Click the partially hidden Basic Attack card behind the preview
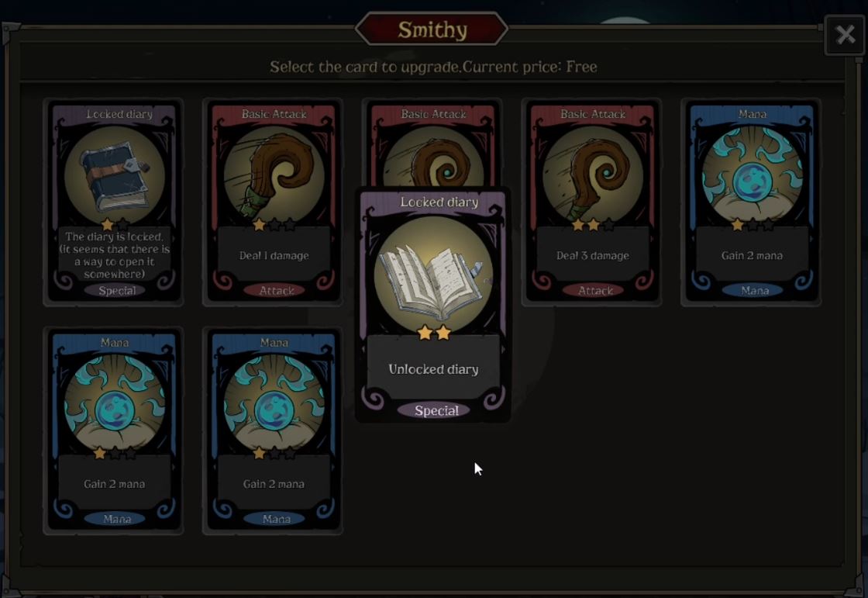 coord(433,145)
